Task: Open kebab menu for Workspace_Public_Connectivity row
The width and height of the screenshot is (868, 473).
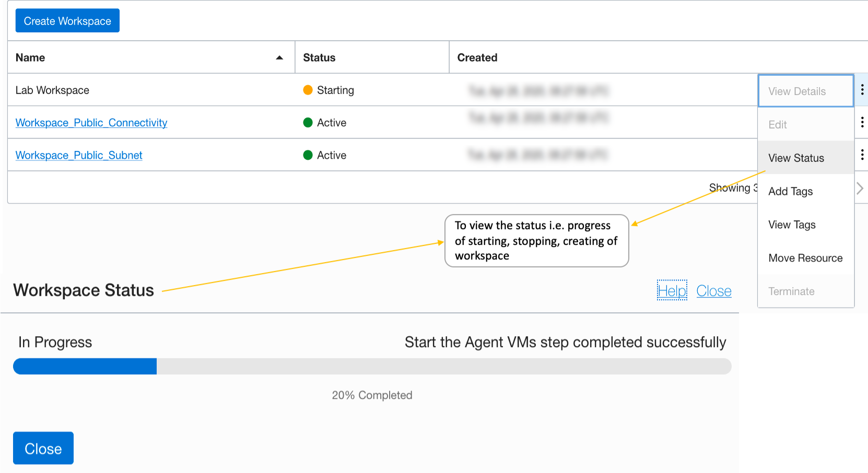Action: (862, 122)
